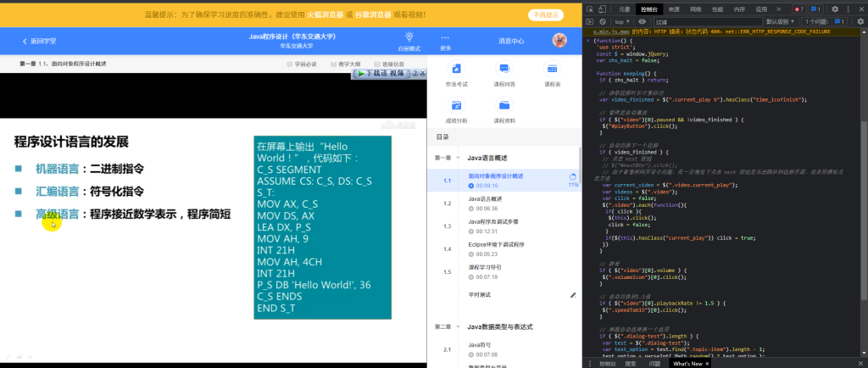Screen dimensions: 868x368
Task: Open the 平时测试 quiz entry
Action: tap(479, 295)
